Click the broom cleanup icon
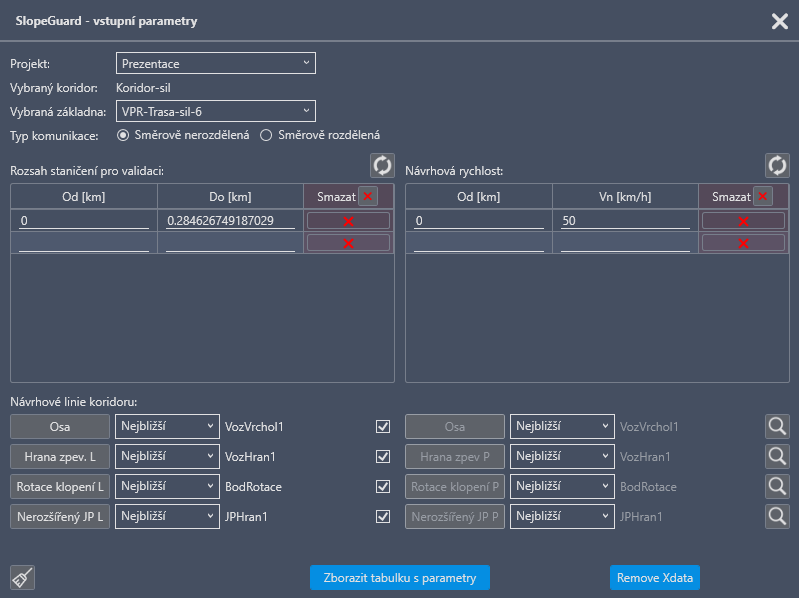This screenshot has width=799, height=598. [x=23, y=577]
